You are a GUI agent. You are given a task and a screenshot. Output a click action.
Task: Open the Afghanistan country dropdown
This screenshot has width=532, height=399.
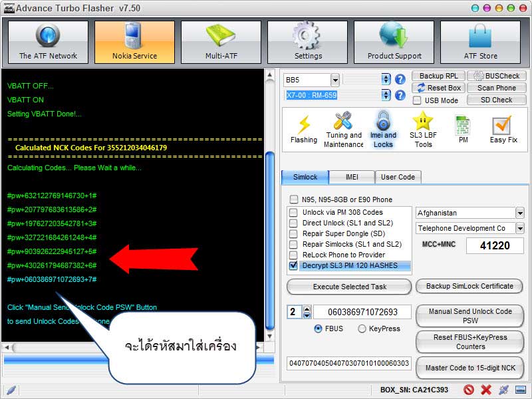pyautogui.click(x=520, y=213)
